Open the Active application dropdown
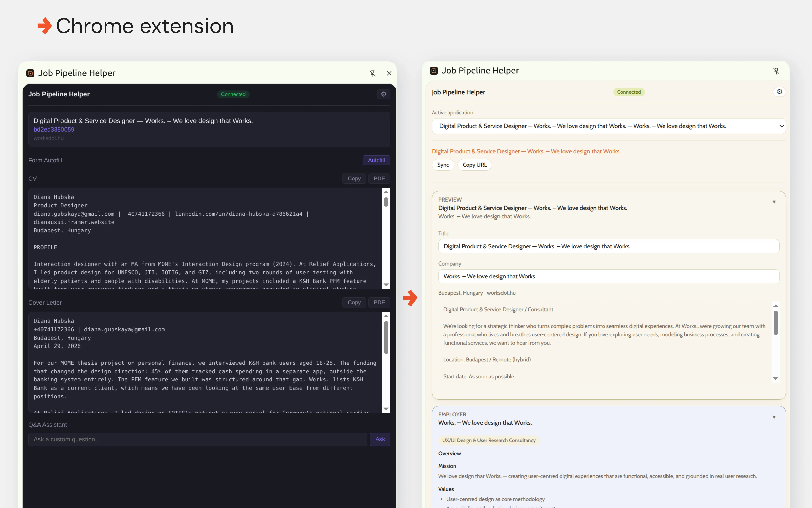 [x=609, y=126]
